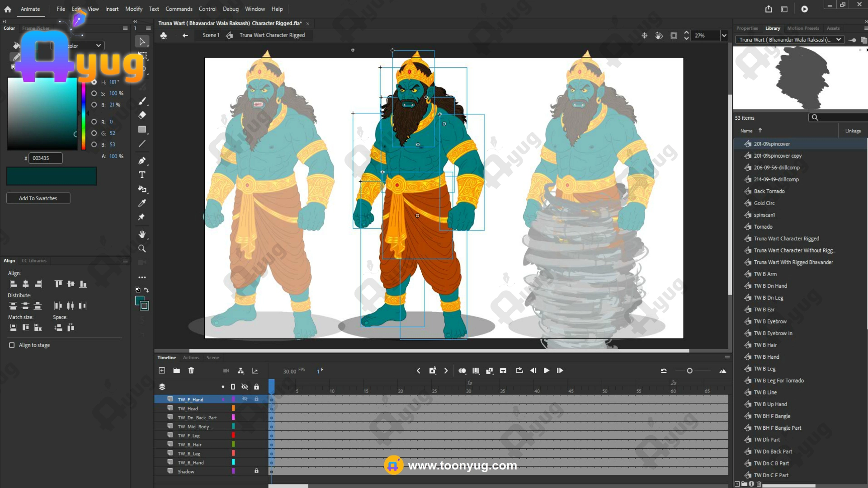Go back to Scene 1
The width and height of the screenshot is (868, 488).
[x=211, y=35]
